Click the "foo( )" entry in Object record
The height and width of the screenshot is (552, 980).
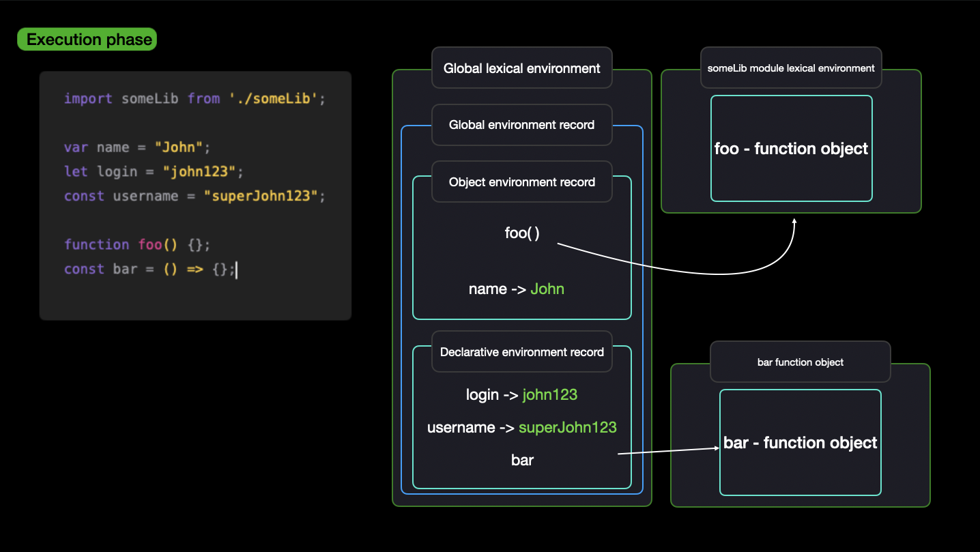(x=522, y=233)
